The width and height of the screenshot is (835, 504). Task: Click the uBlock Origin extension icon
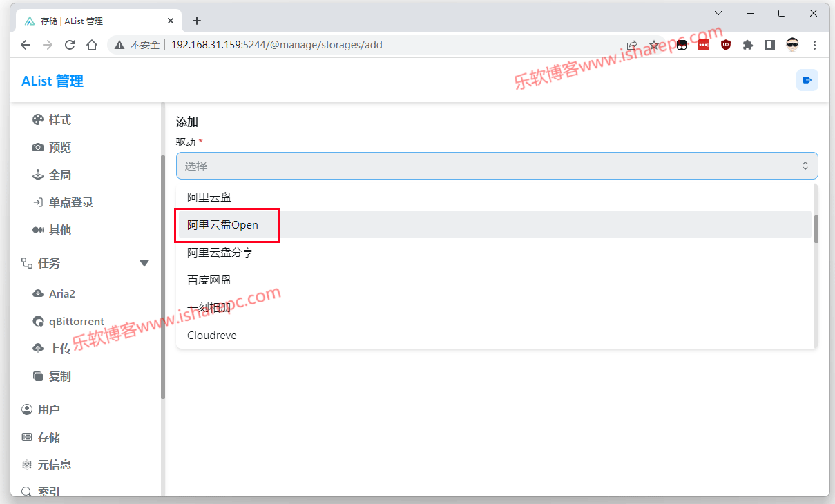(x=725, y=45)
